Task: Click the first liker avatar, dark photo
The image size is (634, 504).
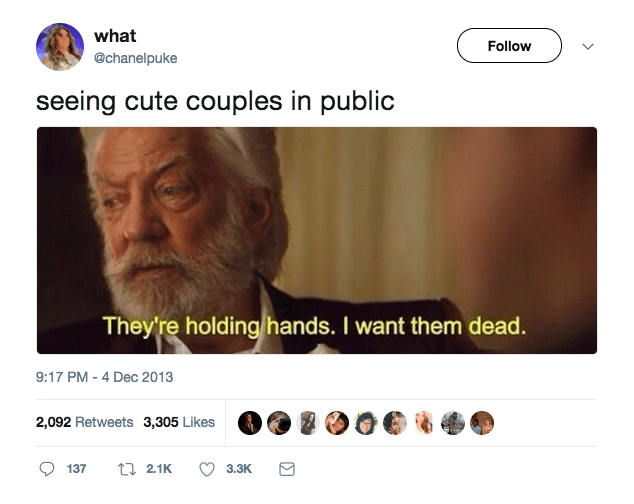Action: [x=250, y=423]
